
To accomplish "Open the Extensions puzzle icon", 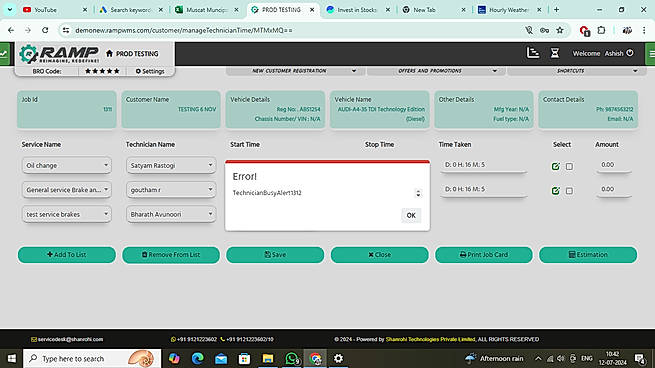I will click(601, 30).
